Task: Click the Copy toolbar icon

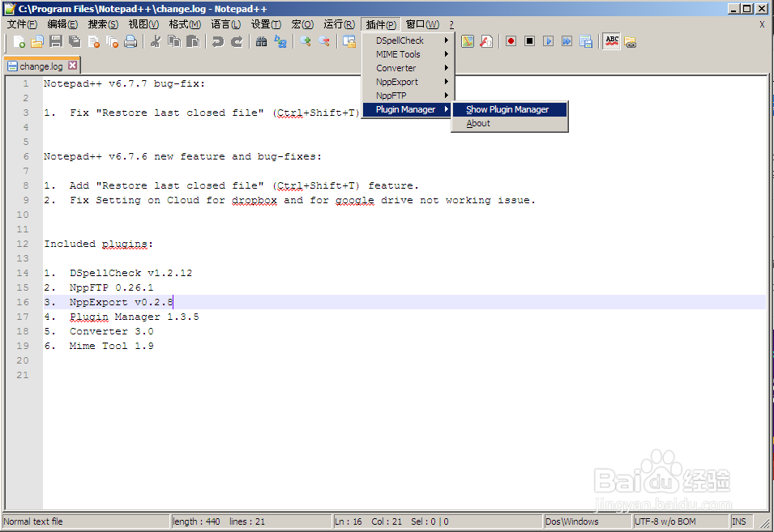Action: (174, 42)
